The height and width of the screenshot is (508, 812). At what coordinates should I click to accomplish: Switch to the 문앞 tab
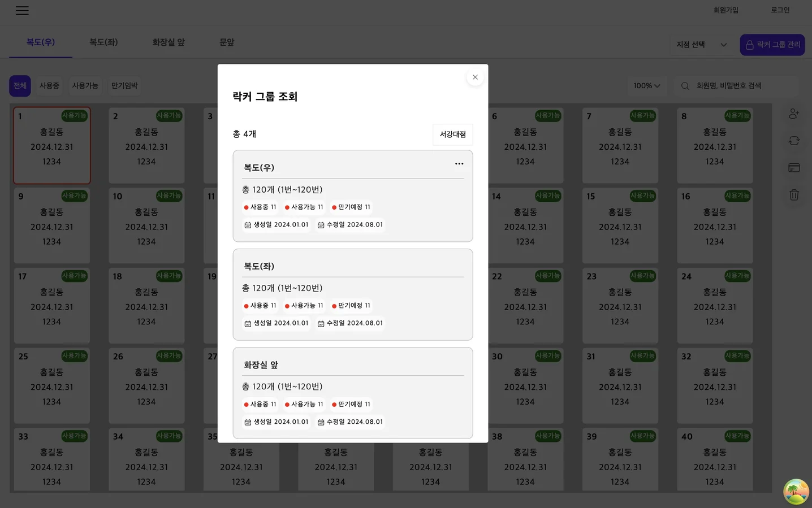pos(227,42)
